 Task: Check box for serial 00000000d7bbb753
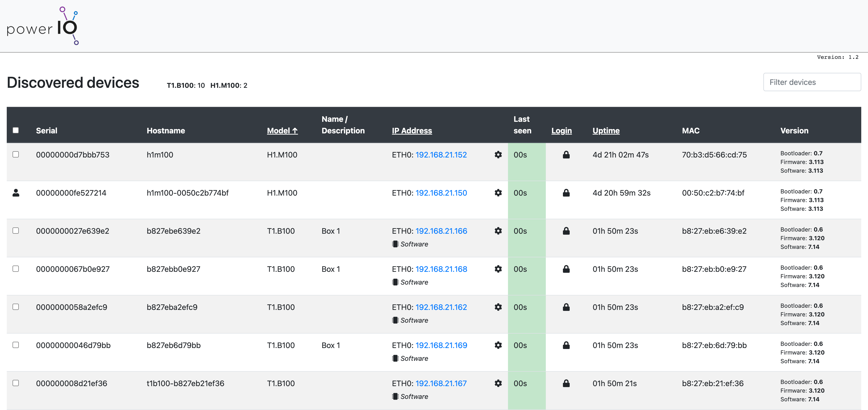coord(16,154)
